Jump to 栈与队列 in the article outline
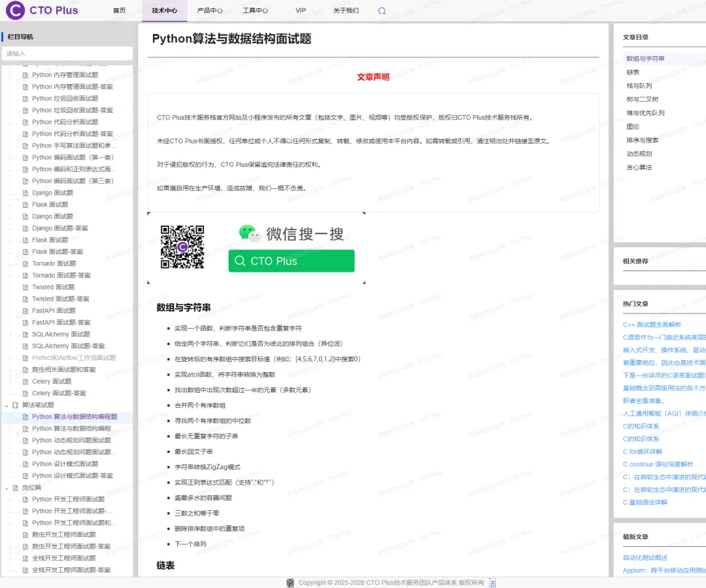Image resolution: width=706 pixels, height=588 pixels. tap(639, 86)
